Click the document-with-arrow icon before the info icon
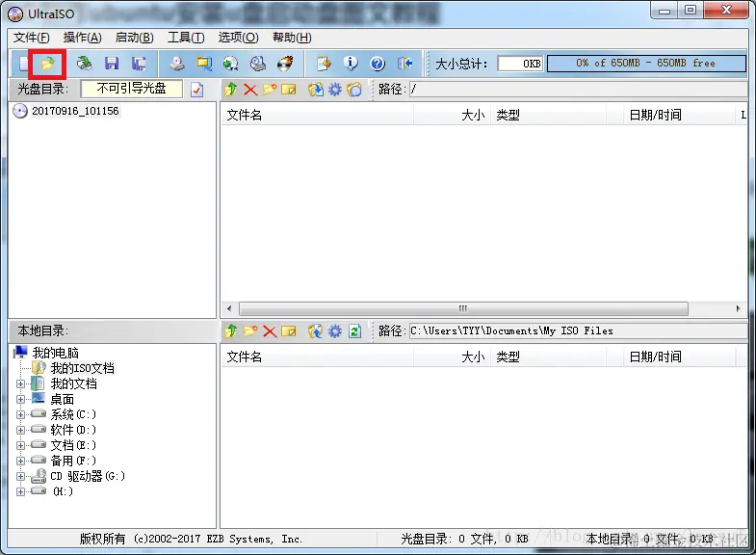The height and width of the screenshot is (555, 756). click(324, 64)
